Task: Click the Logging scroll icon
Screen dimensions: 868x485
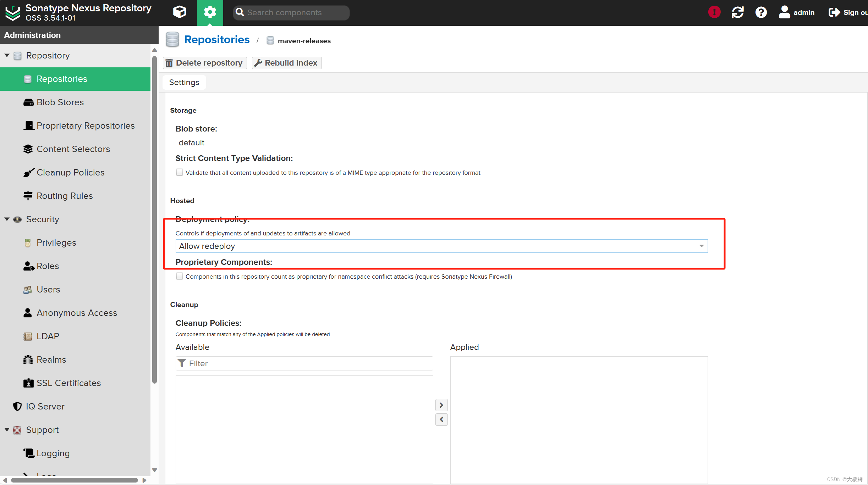Action: [29, 453]
